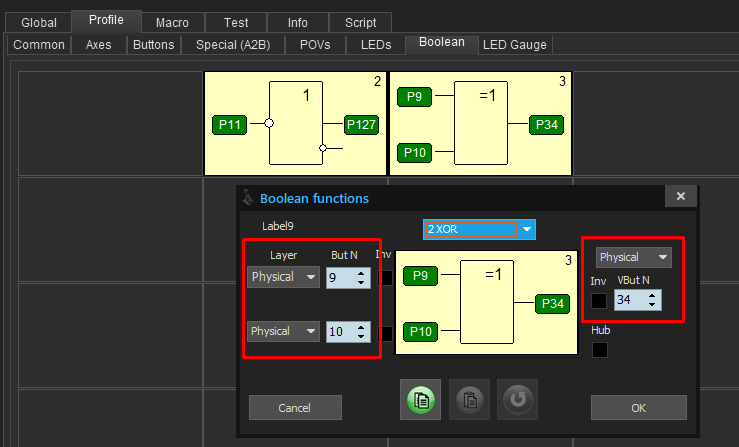Screen dimensions: 739x447
Task: Switch to the Macro tab
Action: (x=172, y=22)
